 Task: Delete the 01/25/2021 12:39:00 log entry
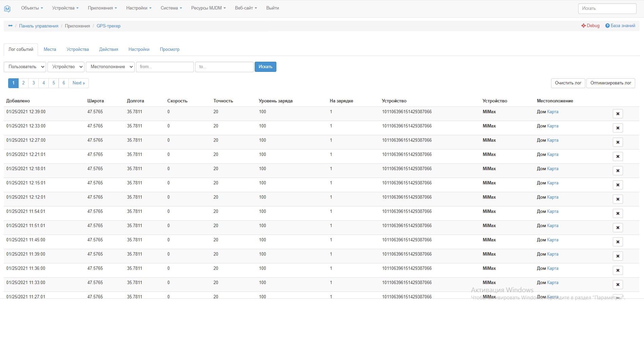[618, 114]
